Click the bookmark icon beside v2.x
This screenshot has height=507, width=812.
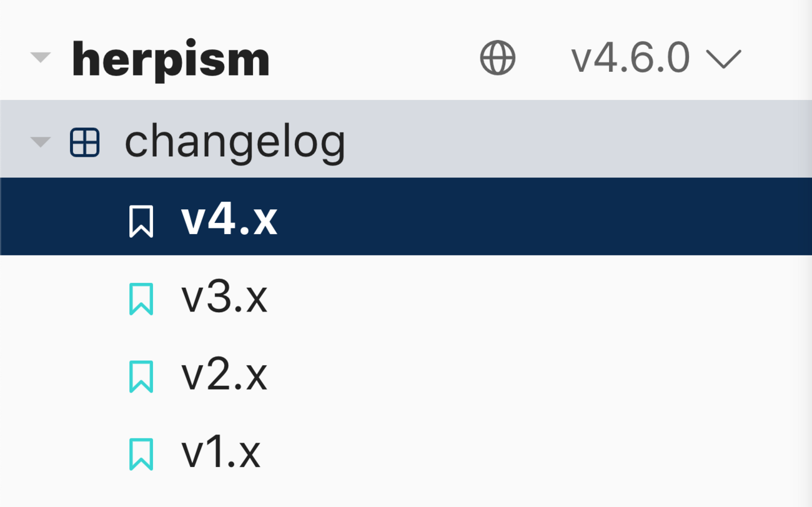tap(141, 376)
